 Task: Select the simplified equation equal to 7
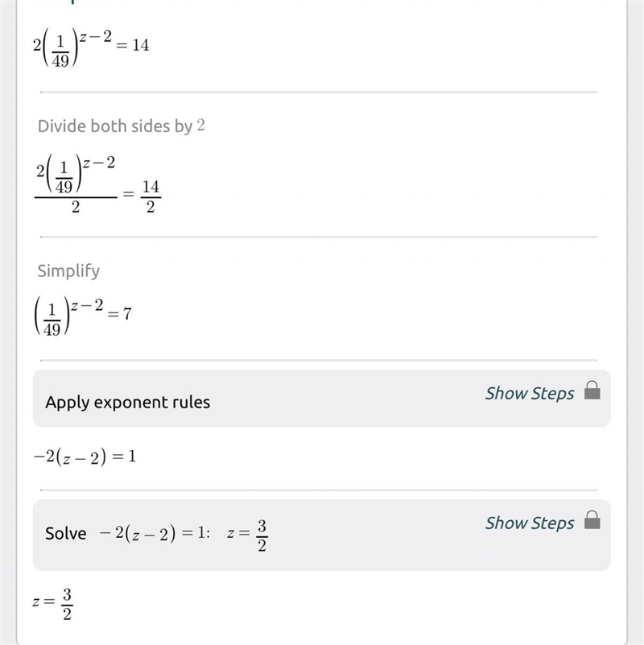82,316
